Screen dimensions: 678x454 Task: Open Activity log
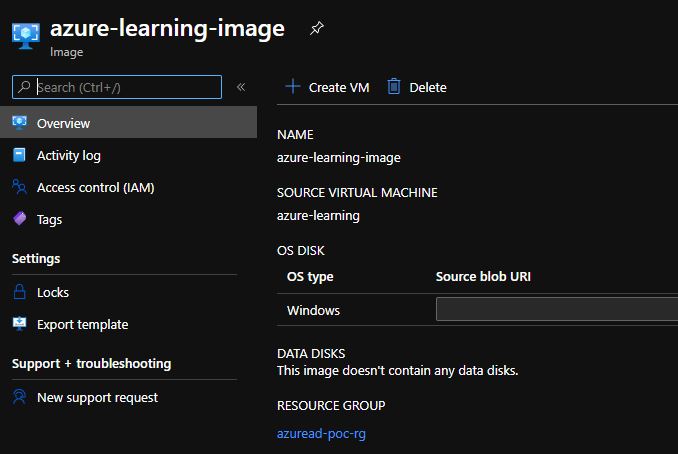pos(69,155)
